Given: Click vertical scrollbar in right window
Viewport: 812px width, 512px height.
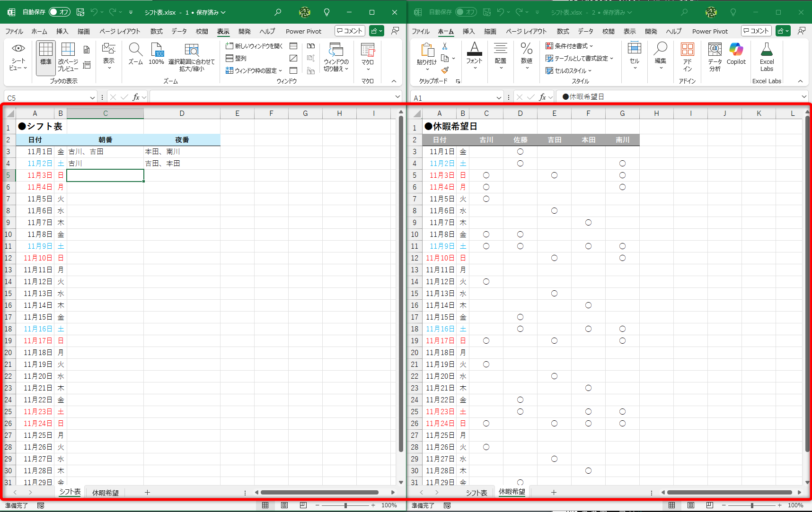Looking at the screenshot, I should (807, 283).
